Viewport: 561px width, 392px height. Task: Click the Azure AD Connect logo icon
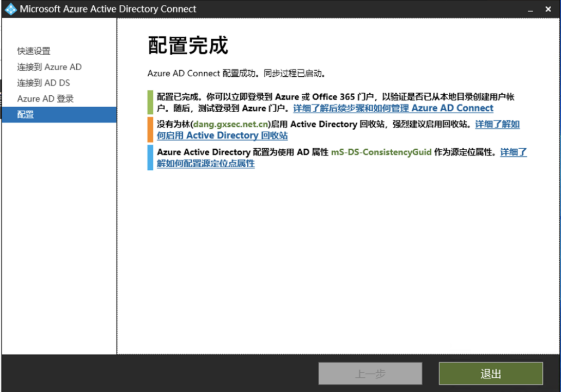[11, 9]
